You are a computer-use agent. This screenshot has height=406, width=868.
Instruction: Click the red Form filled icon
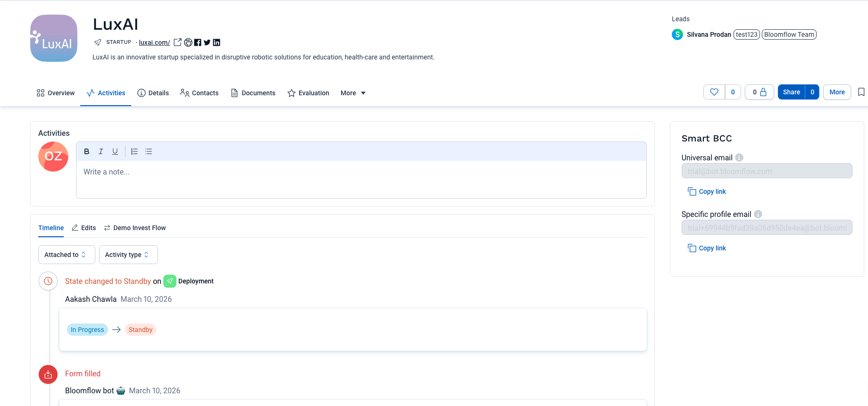(x=48, y=374)
